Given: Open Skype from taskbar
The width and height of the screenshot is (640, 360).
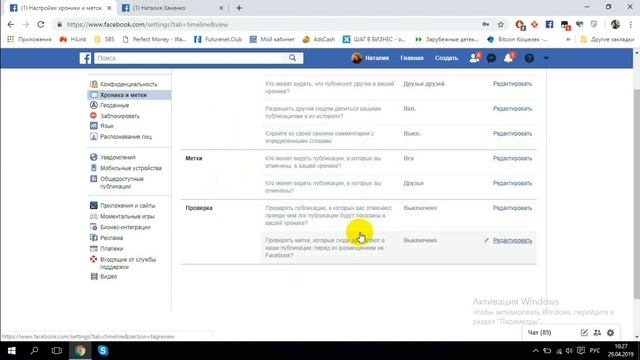Looking at the screenshot, I should (x=103, y=351).
